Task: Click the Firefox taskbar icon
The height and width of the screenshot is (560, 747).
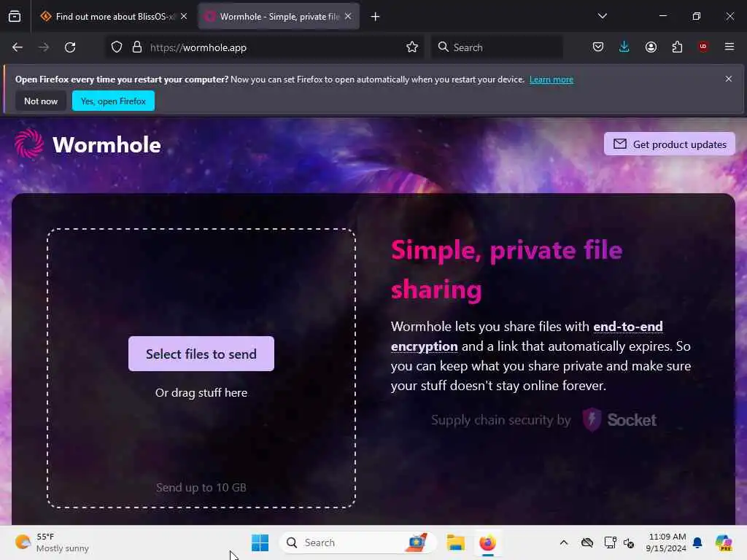Action: tap(487, 542)
